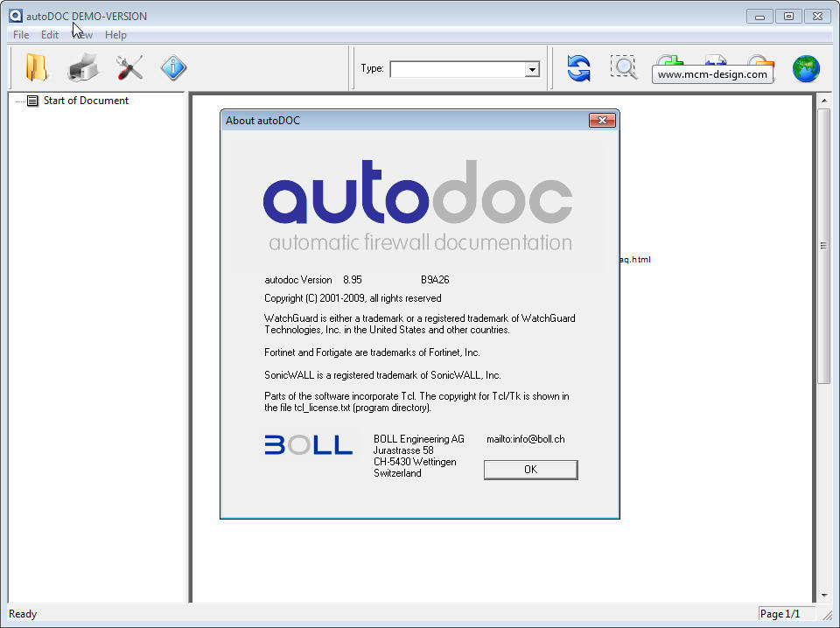Screen dimensions: 840x628
Task: Click the document scrollbar down arrow
Action: click(x=824, y=596)
